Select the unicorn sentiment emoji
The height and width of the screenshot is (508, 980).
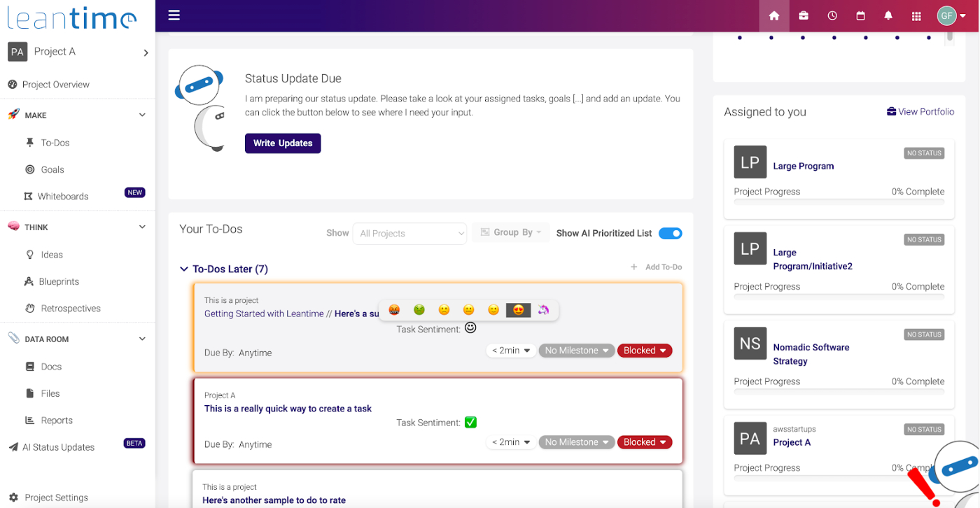click(x=544, y=309)
